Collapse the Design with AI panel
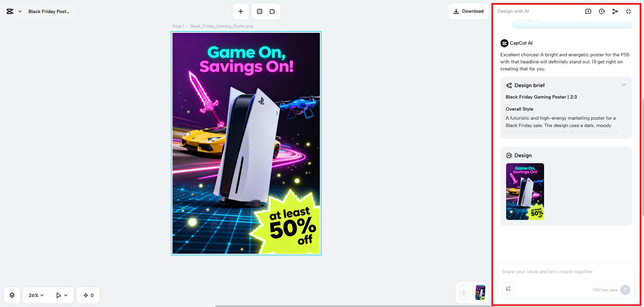 click(x=629, y=11)
